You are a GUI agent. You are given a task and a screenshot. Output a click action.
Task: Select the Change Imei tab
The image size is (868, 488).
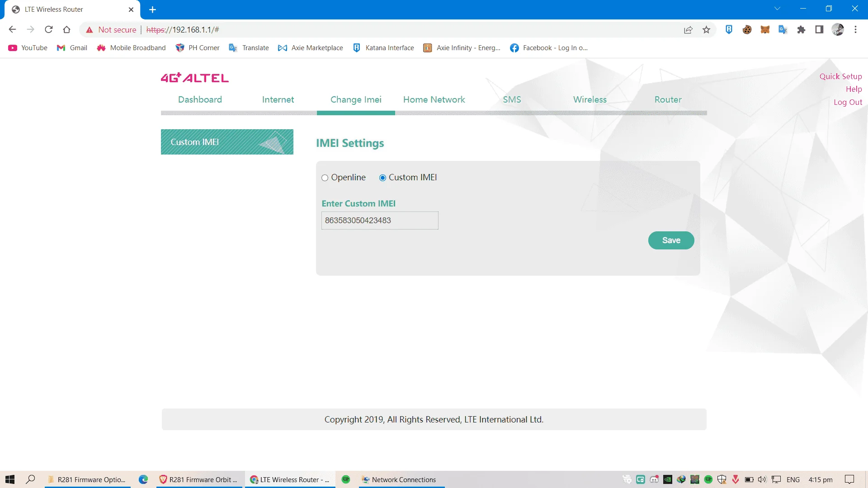[x=356, y=100]
